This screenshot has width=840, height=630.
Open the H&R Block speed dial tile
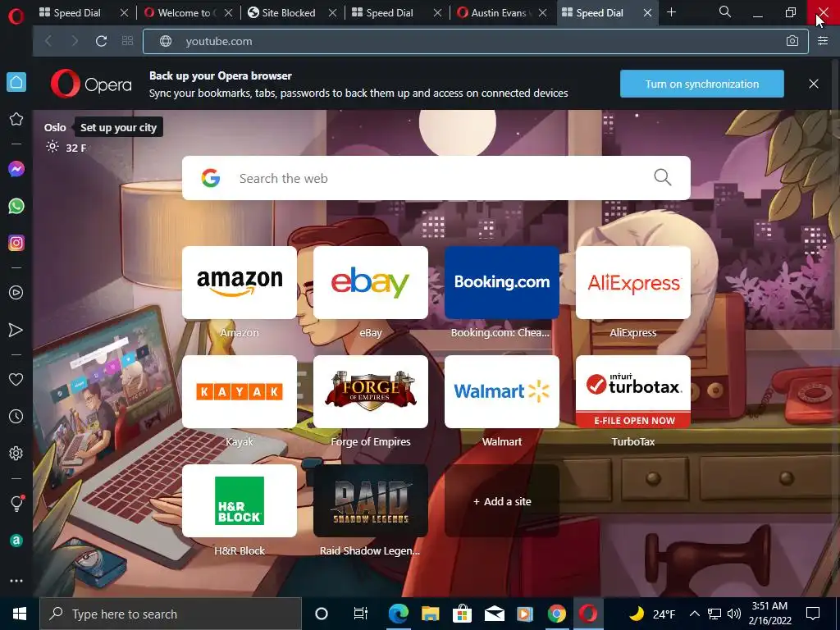tap(240, 501)
